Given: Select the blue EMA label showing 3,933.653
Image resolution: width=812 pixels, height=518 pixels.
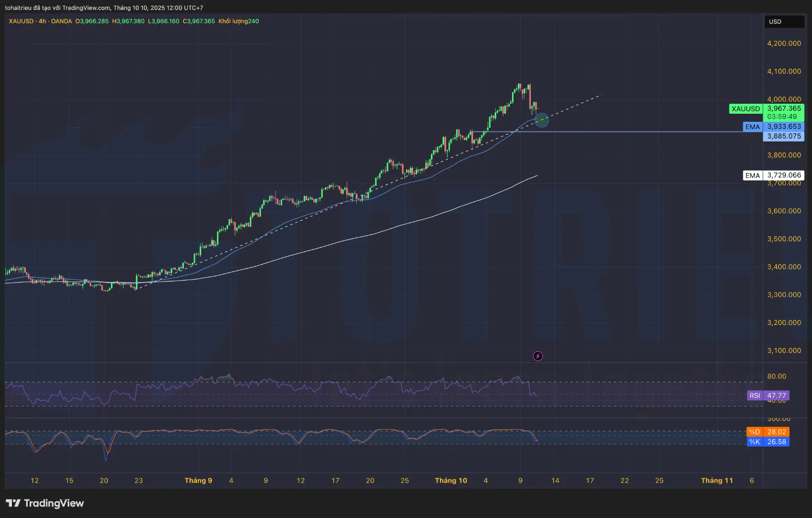Looking at the screenshot, I should [x=774, y=127].
